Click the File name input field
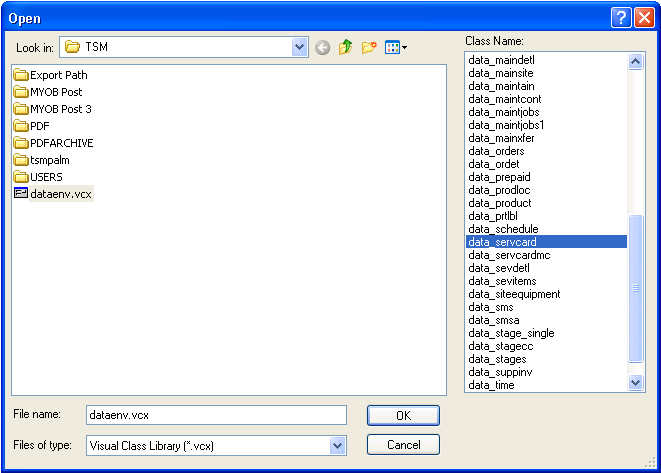 coord(215,415)
